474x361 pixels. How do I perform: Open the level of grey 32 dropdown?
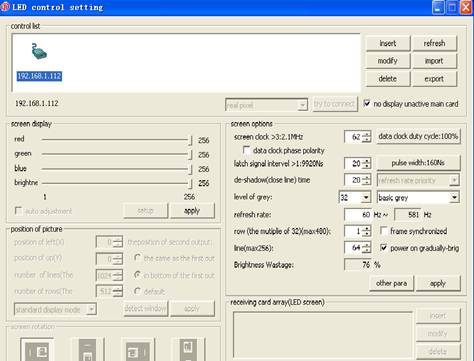[x=366, y=198]
